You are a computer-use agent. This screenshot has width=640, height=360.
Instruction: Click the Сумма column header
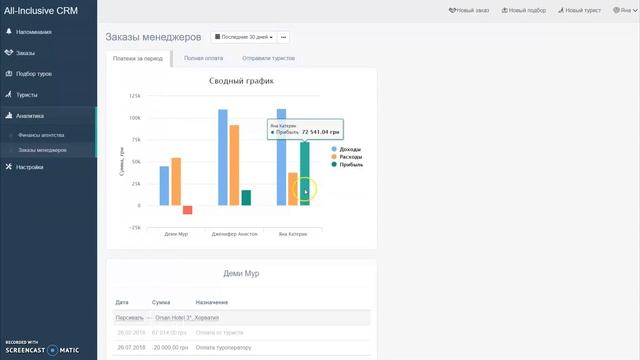point(161,302)
